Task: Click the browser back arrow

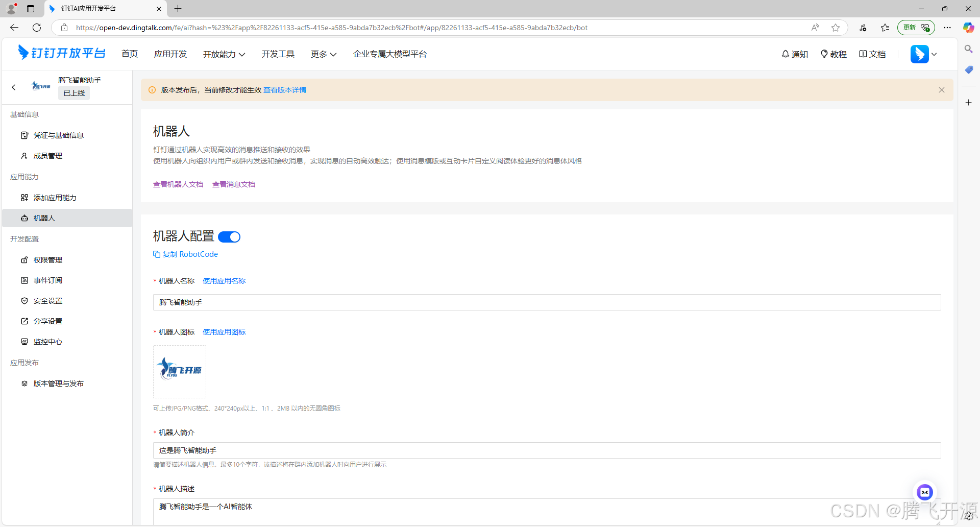Action: [14, 28]
